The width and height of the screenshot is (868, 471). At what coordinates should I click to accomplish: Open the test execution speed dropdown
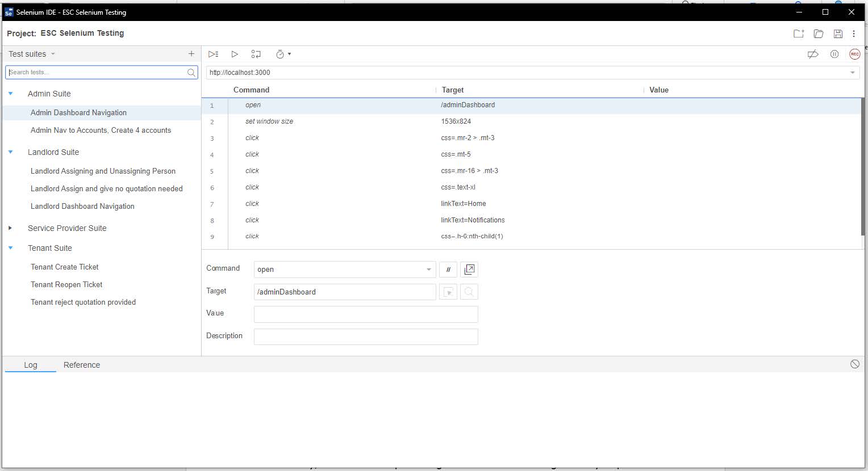(x=289, y=54)
